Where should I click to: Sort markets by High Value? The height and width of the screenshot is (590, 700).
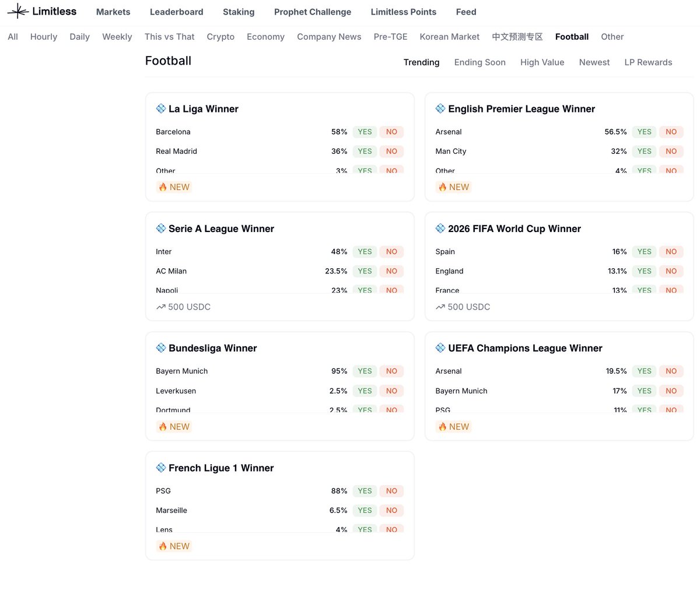pyautogui.click(x=542, y=62)
